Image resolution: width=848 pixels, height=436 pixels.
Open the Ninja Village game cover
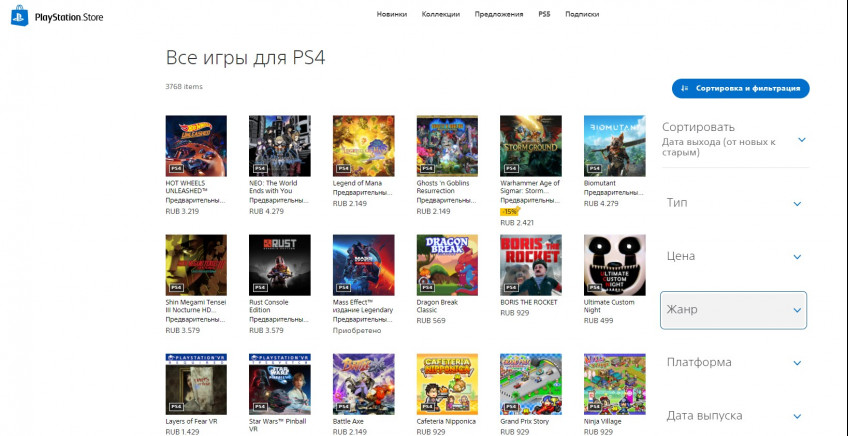tap(614, 384)
